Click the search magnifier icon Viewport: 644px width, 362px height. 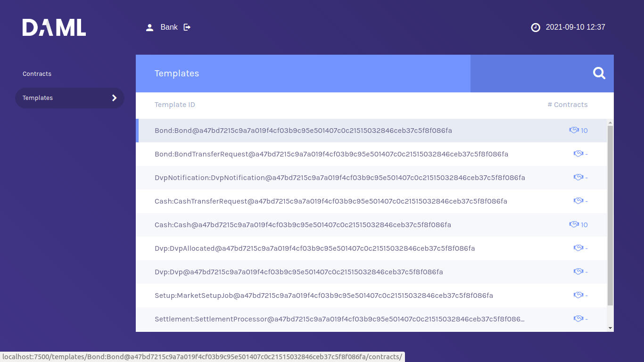[x=599, y=73]
